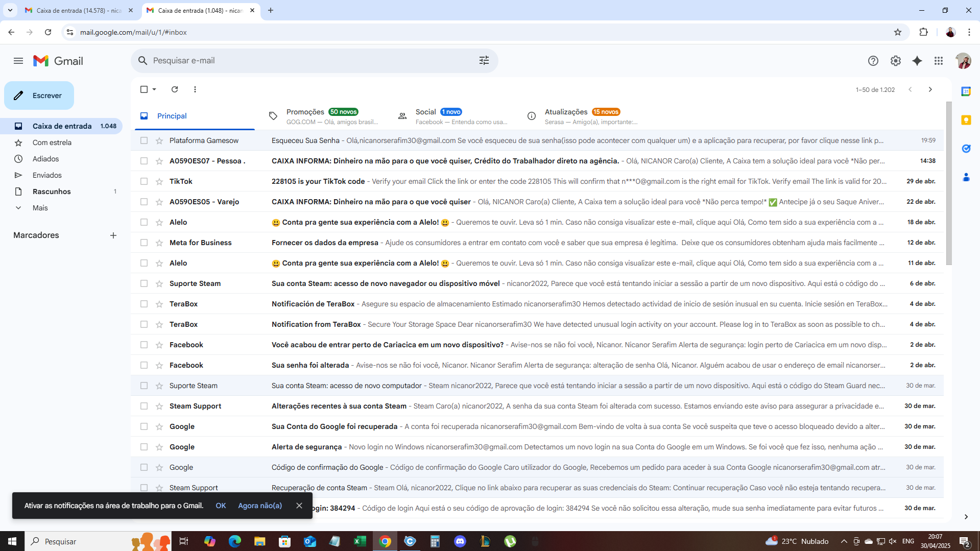The image size is (980, 551).
Task: Open Gmail settings gear icon
Action: [895, 61]
